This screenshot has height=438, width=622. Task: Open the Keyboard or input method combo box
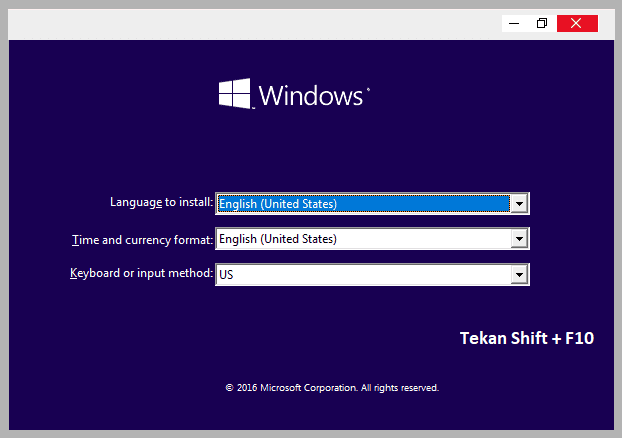click(372, 274)
